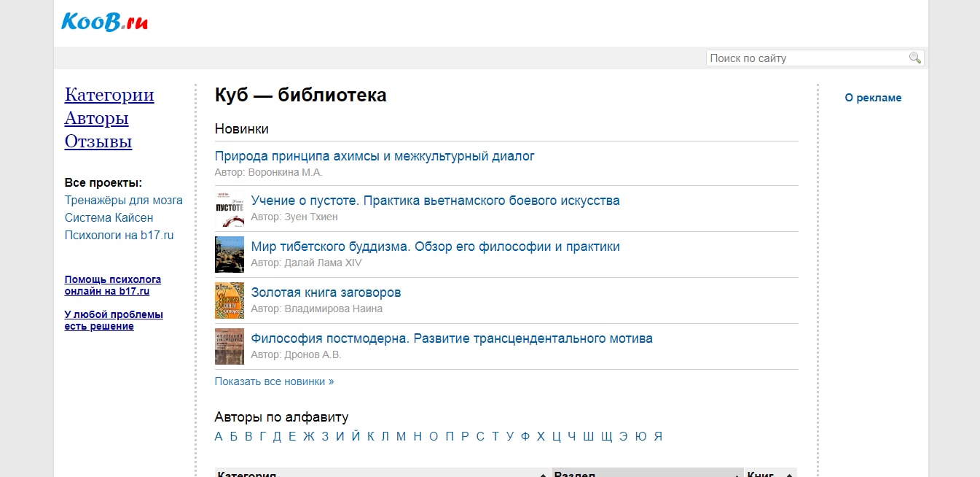
Task: Click 'Помощь психолога онлайн на b17.ru'
Action: point(113,285)
